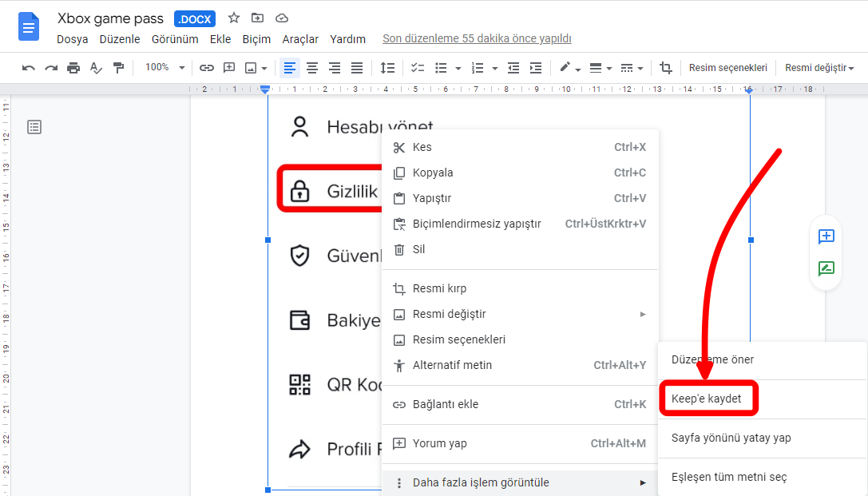The width and height of the screenshot is (868, 496).
Task: Click the print icon
Action: pos(73,68)
